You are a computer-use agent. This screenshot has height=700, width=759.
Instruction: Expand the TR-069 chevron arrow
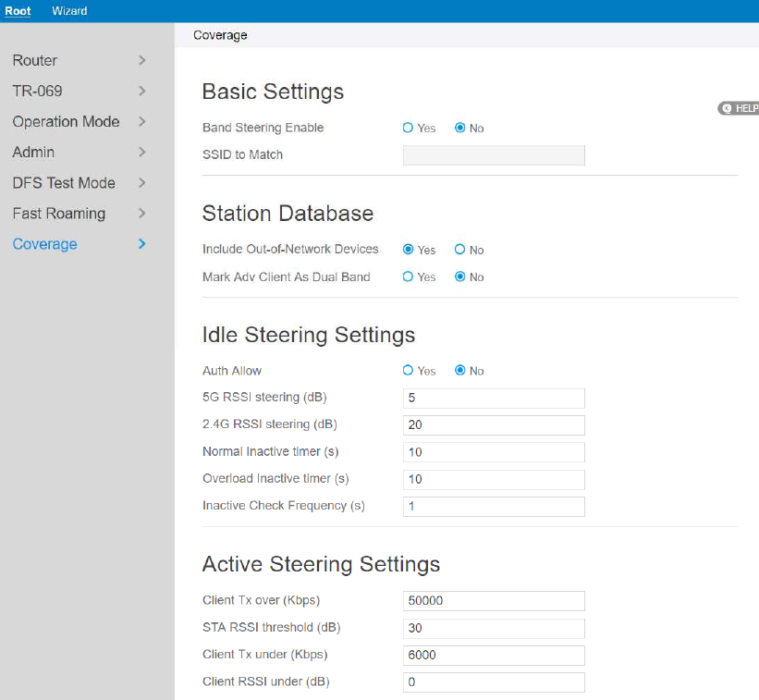(x=141, y=91)
